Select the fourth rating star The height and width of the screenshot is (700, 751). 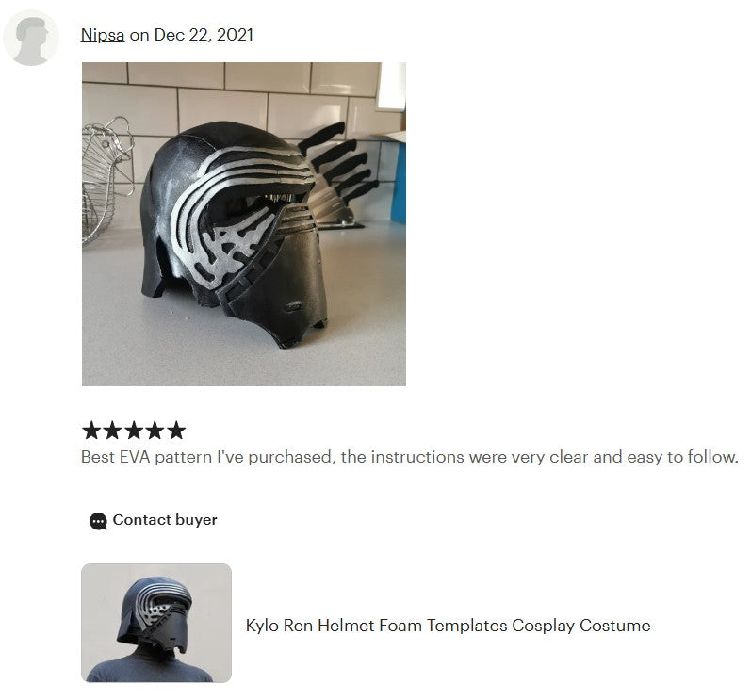click(155, 430)
